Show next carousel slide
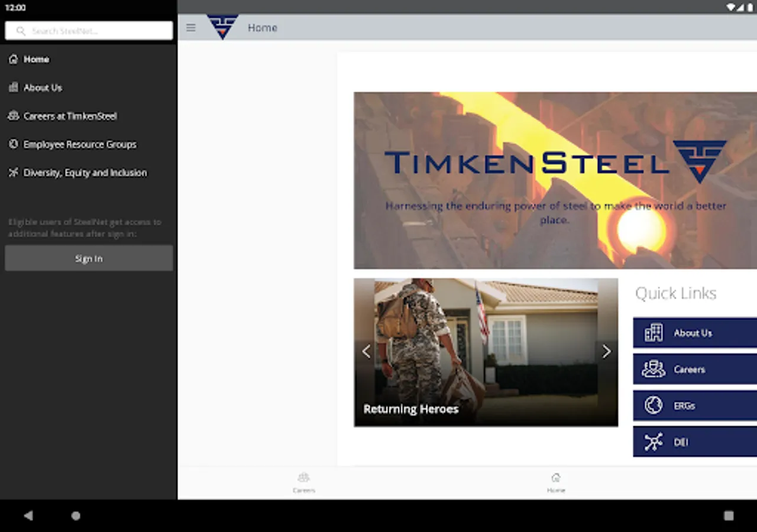Image resolution: width=757 pixels, height=532 pixels. 606,352
